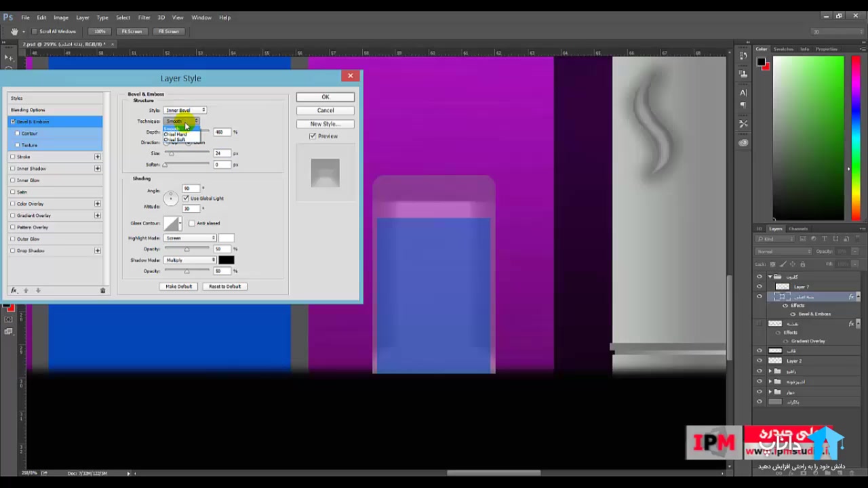Open the Layer menu

pos(83,18)
